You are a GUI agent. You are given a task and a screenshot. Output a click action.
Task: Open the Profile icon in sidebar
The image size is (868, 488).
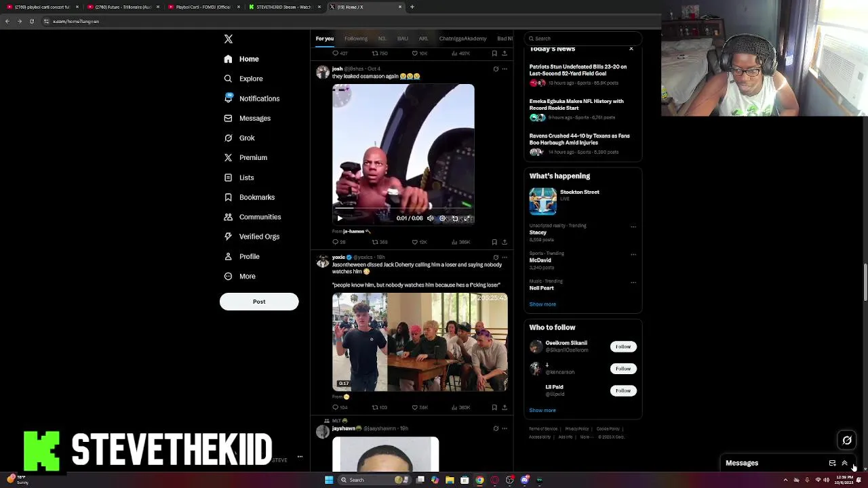tap(228, 256)
